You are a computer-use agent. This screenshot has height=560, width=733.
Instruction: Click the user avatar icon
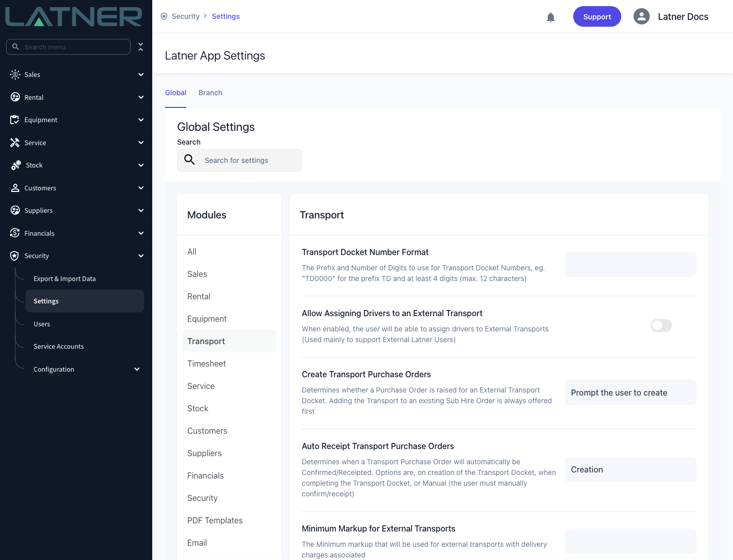tap(641, 16)
